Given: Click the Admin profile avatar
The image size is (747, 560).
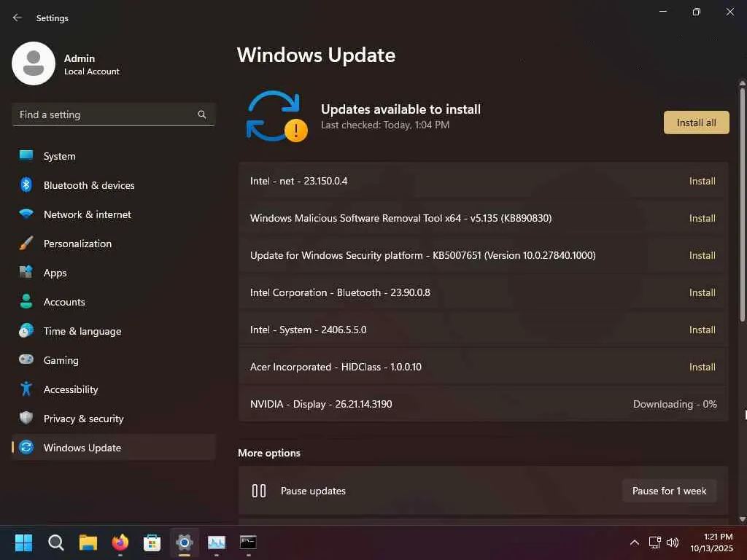Looking at the screenshot, I should (x=34, y=63).
